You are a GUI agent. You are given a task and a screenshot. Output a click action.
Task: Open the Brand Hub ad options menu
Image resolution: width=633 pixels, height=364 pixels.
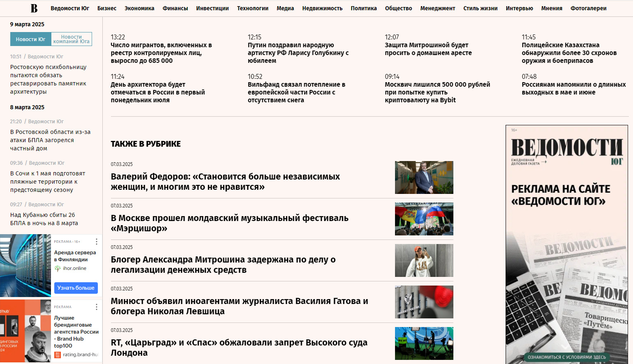pos(97,307)
